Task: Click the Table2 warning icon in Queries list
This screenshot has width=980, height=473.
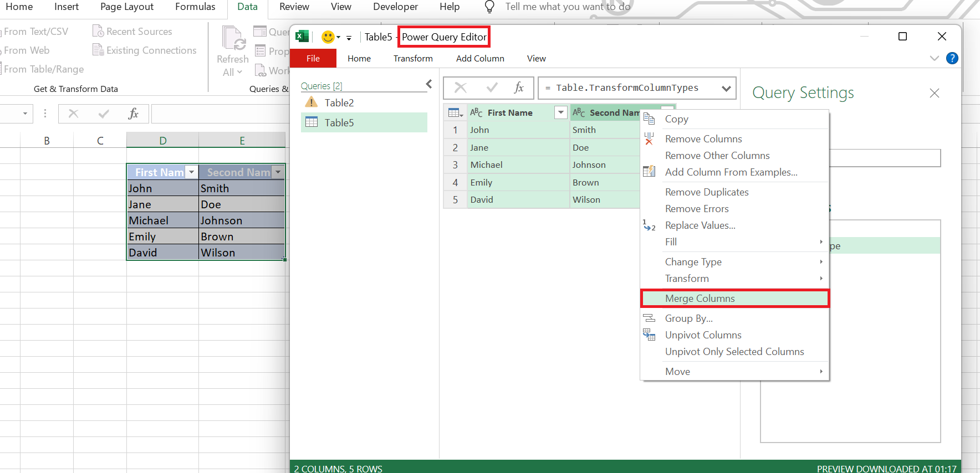Action: pos(312,102)
